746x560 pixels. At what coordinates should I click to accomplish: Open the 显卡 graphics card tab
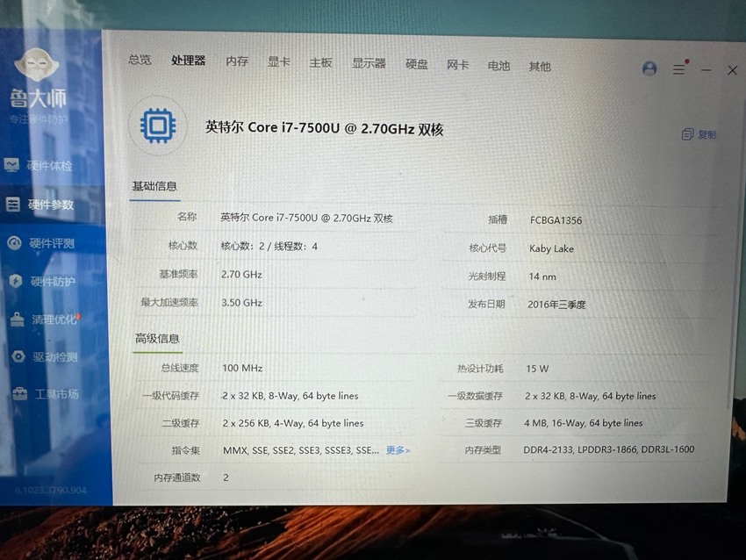point(279,61)
